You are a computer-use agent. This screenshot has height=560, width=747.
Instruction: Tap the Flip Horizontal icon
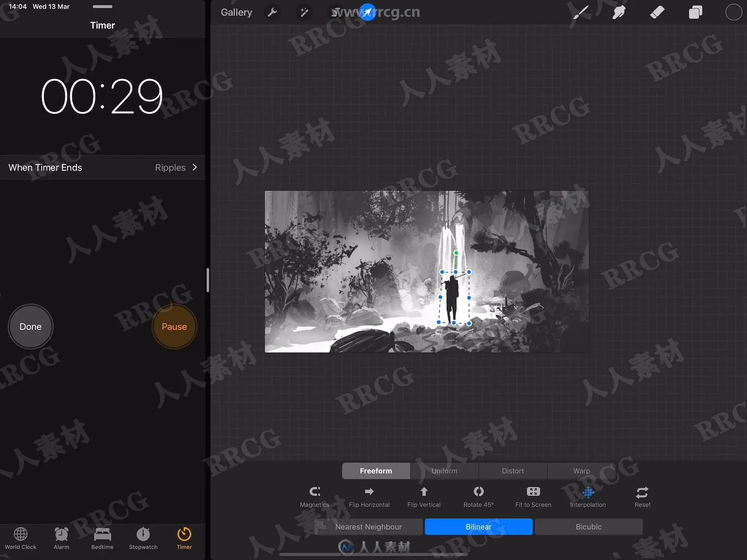(x=369, y=492)
